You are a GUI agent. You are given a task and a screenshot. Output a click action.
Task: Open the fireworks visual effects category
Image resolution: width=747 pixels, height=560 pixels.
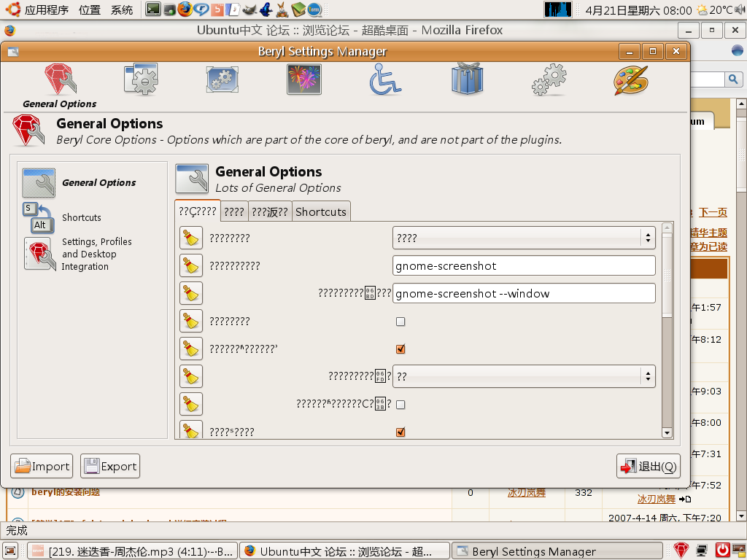click(304, 79)
